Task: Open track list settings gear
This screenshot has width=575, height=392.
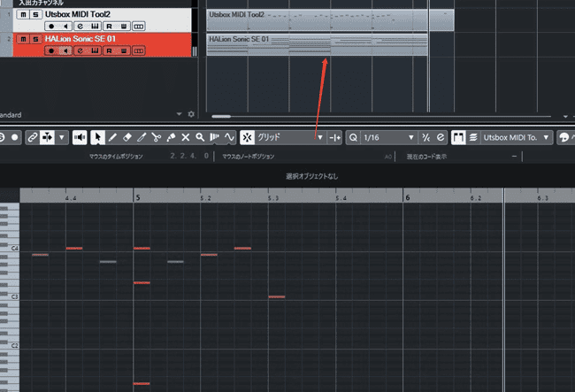Action: [191, 114]
